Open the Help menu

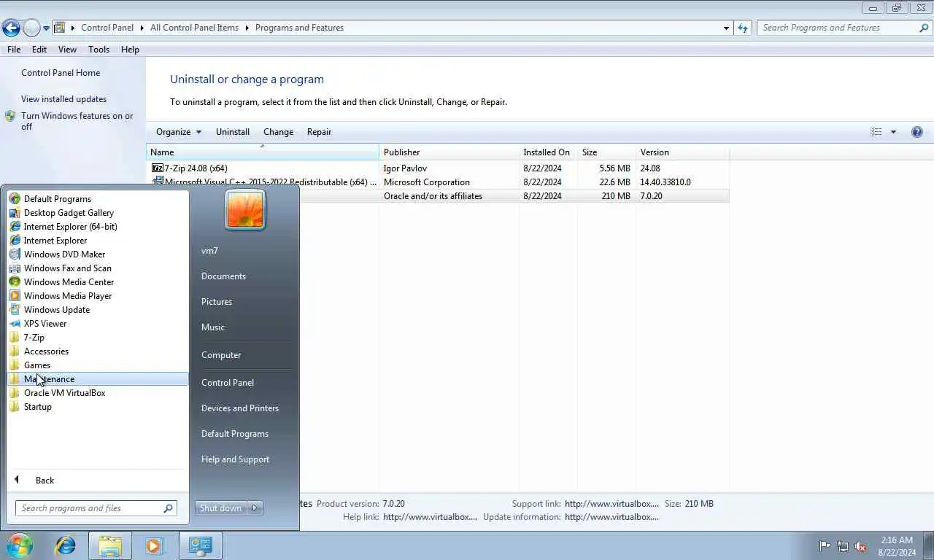[130, 49]
